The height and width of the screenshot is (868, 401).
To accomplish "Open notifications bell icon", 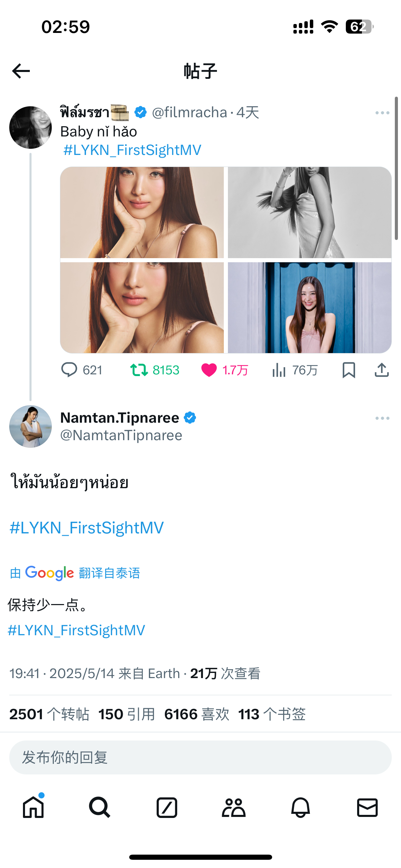I will tap(301, 808).
